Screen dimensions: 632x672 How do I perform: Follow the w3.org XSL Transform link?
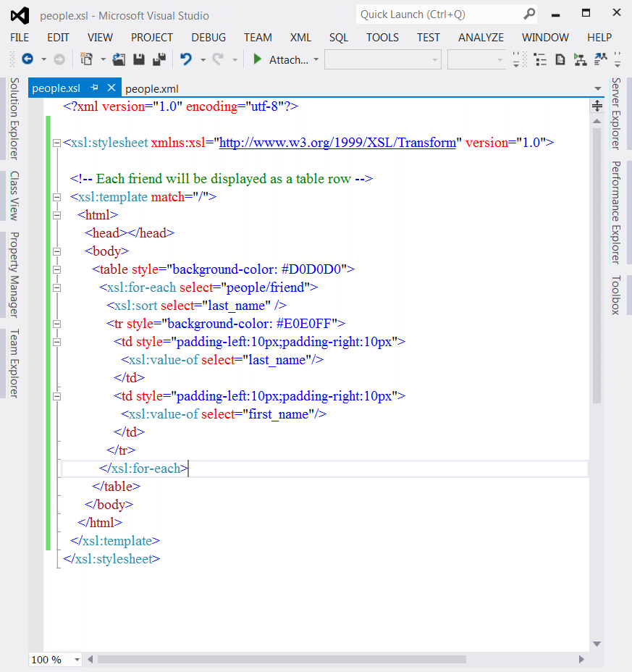(337, 143)
